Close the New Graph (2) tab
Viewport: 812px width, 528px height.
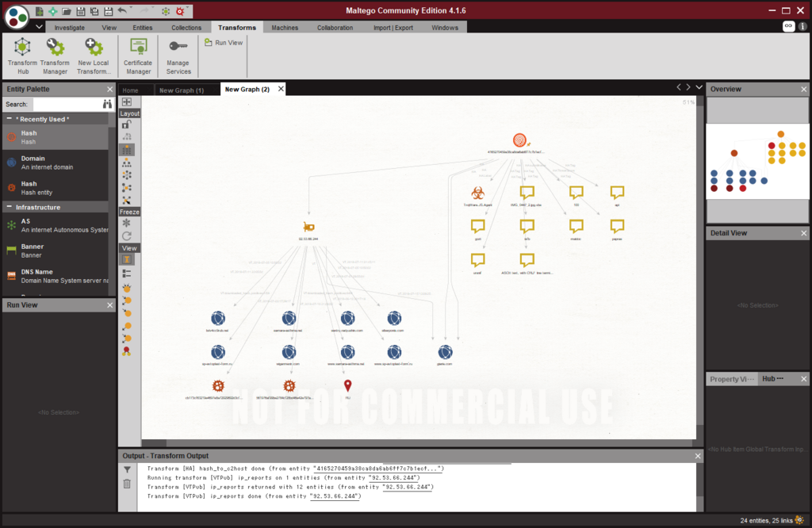(281, 89)
